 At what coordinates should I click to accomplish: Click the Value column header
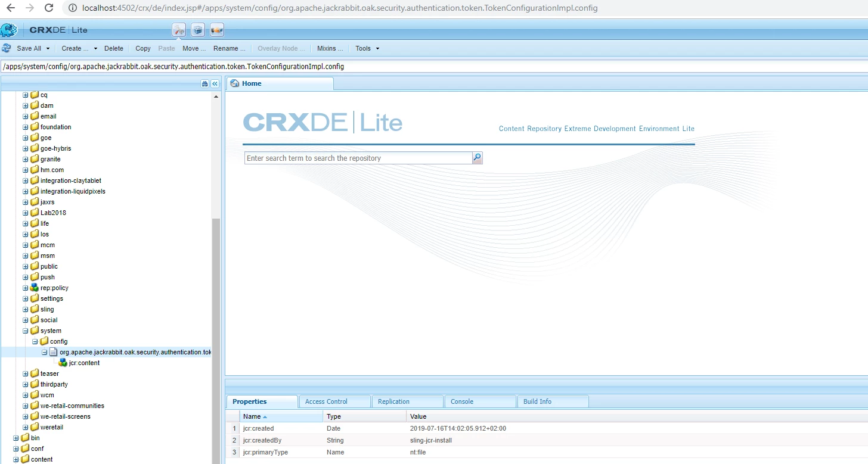pyautogui.click(x=637, y=416)
